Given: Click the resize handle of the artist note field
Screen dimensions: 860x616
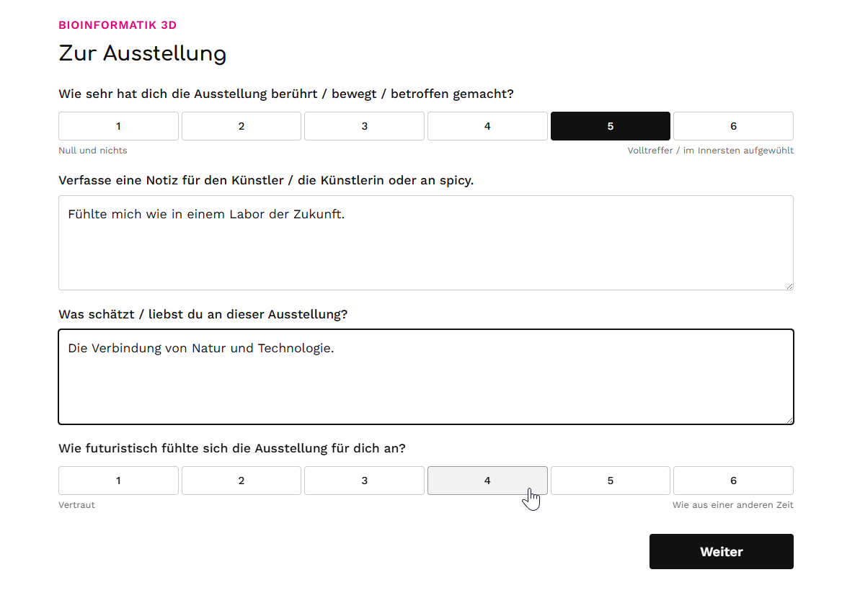Looking at the screenshot, I should 789,286.
